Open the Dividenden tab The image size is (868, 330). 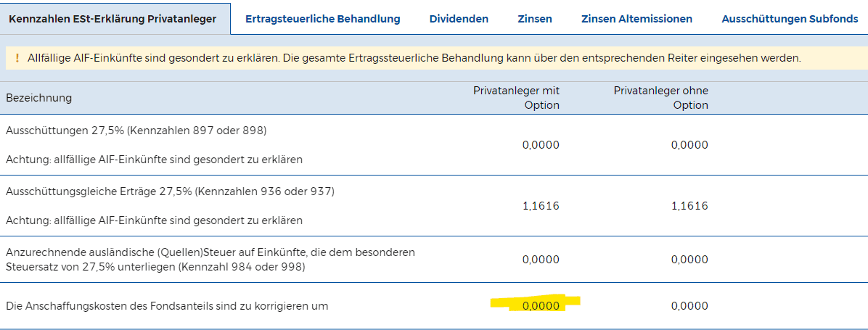pos(459,19)
